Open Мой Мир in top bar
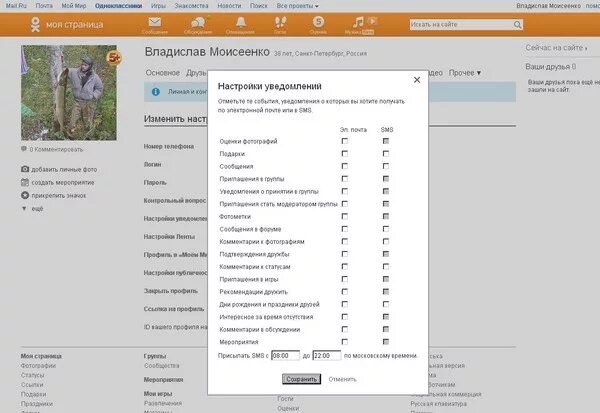600x413 pixels. click(x=74, y=6)
